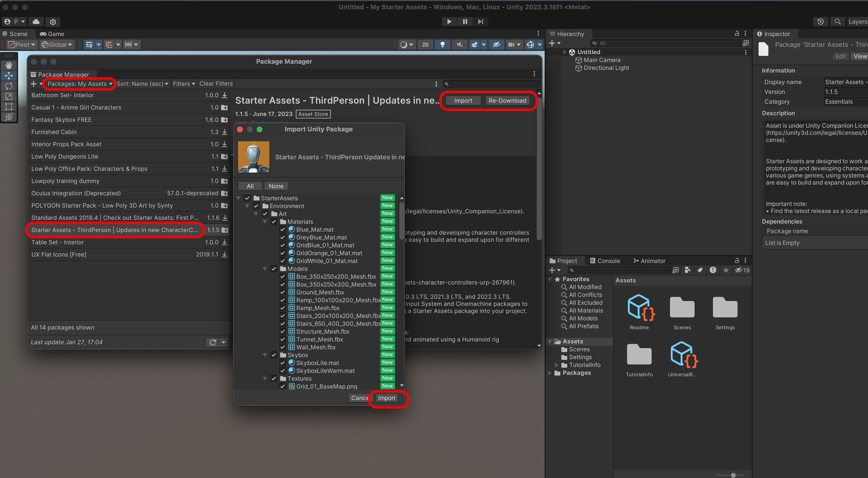Click the Step forward button
The height and width of the screenshot is (478, 868).
(x=481, y=22)
